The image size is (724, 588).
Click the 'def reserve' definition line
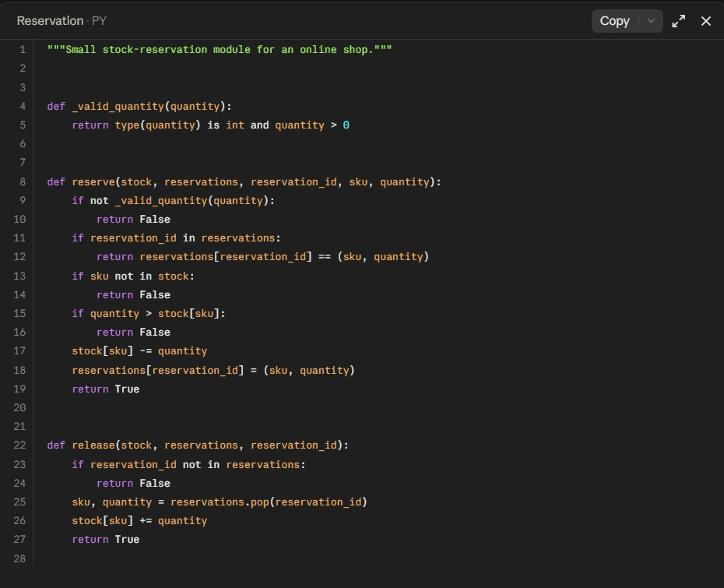click(x=244, y=182)
